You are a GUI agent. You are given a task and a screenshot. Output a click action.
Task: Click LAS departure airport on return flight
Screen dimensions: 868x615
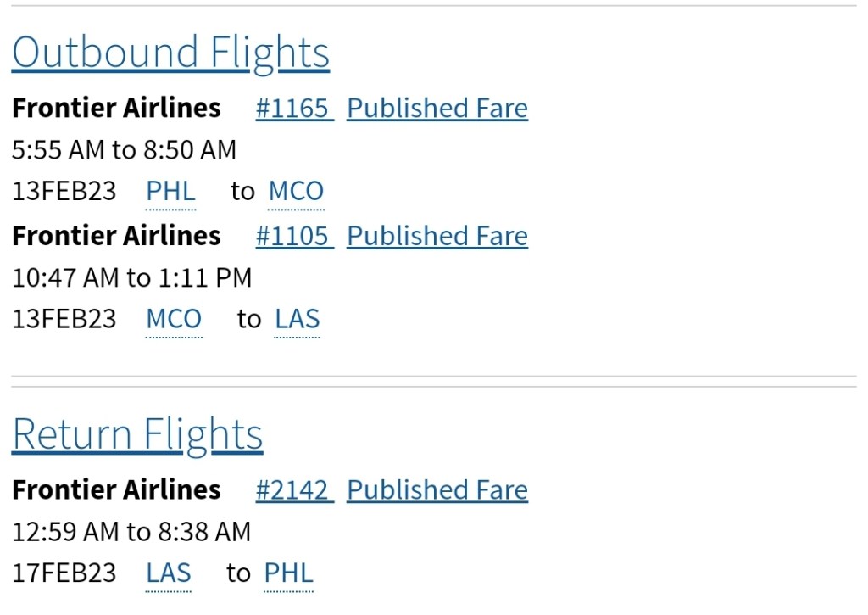tap(169, 573)
